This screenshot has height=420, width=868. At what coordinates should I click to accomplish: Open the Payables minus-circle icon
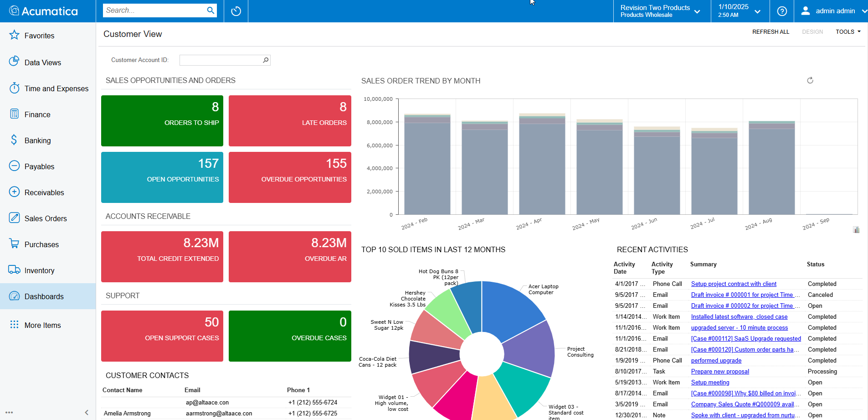(x=14, y=166)
